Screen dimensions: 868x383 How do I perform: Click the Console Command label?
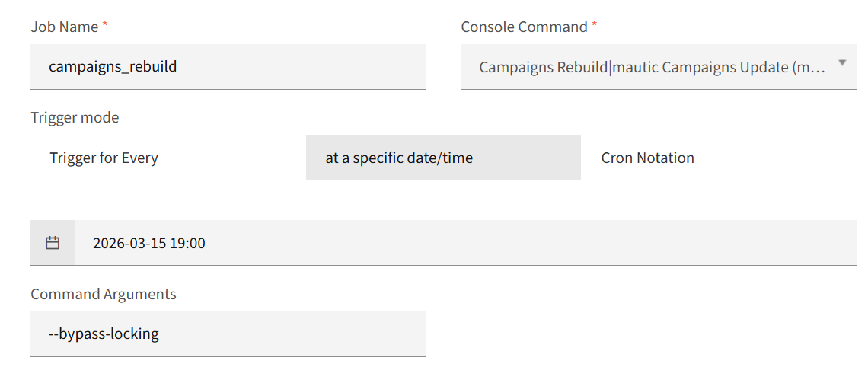(524, 27)
